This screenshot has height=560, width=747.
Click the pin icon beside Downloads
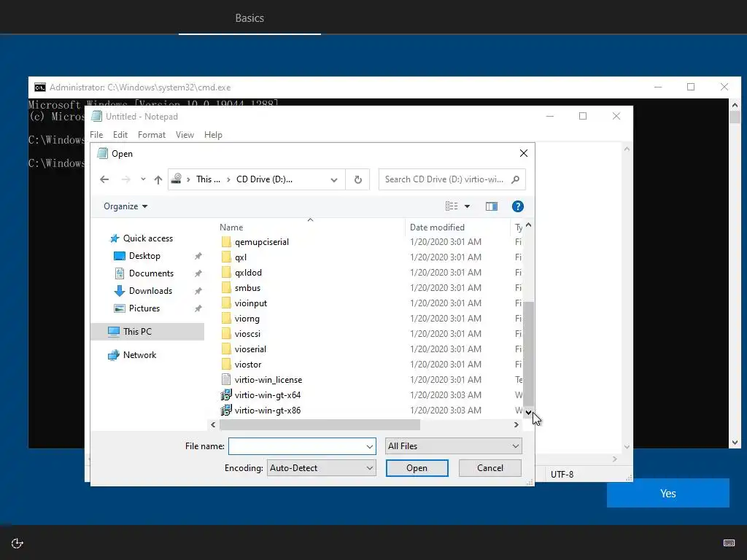(x=198, y=291)
